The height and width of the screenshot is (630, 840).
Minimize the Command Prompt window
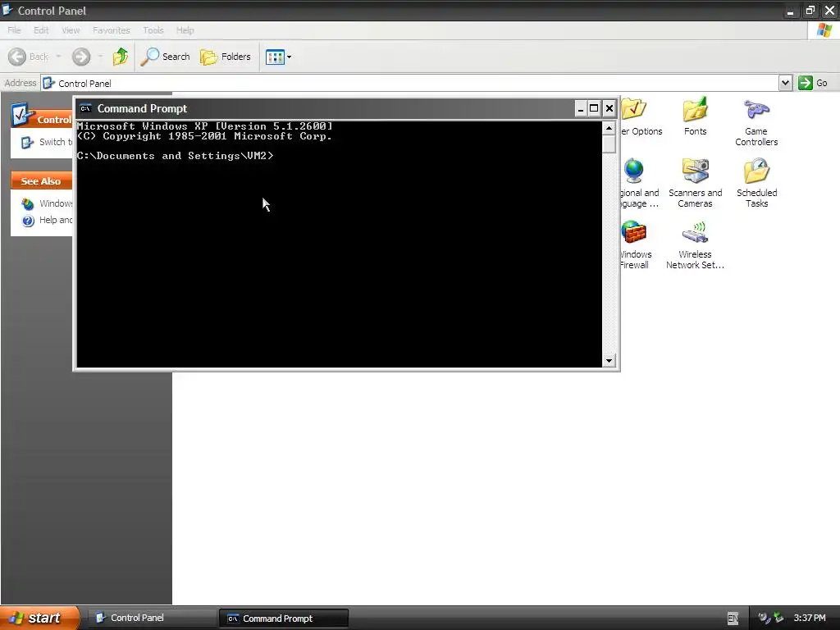pos(580,109)
